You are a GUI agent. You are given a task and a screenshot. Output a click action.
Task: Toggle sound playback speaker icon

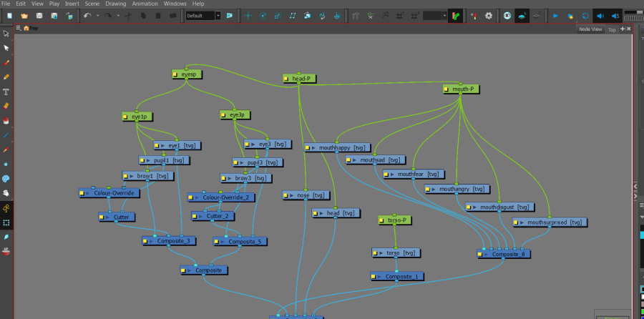pos(600,16)
